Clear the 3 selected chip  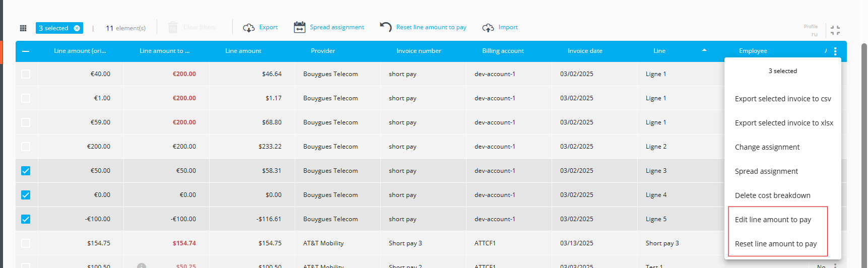pos(77,28)
